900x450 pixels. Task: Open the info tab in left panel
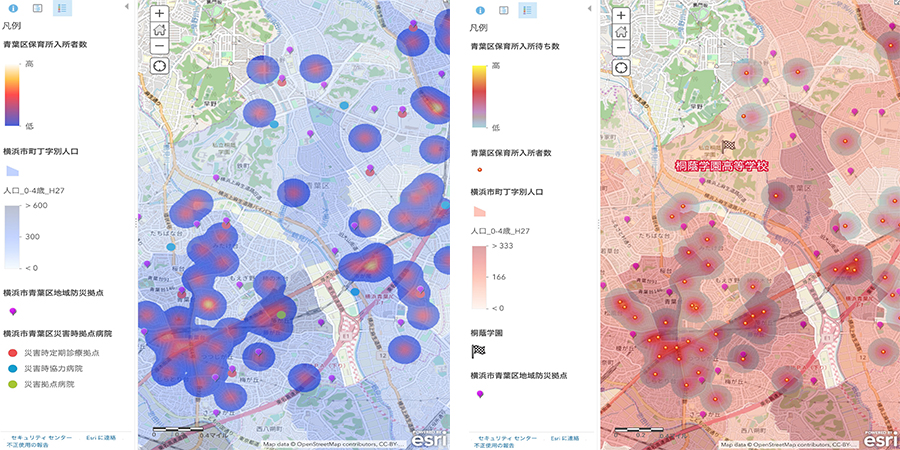11,9
